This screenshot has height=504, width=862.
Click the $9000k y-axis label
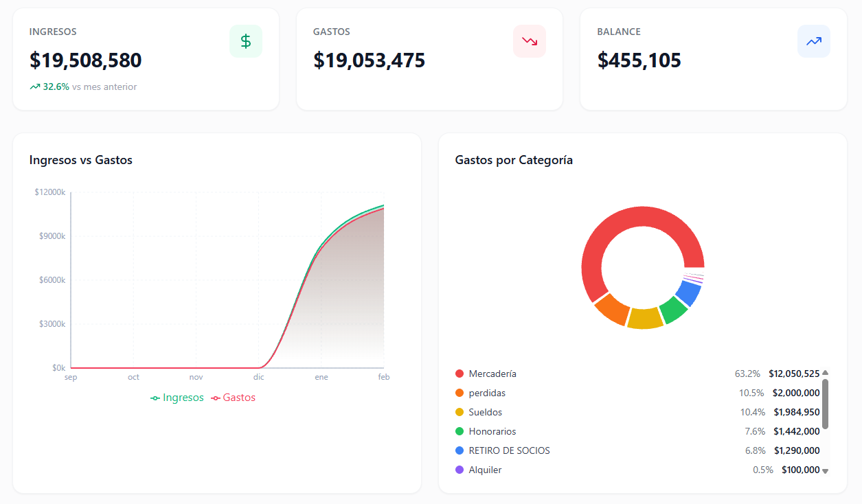pos(52,236)
